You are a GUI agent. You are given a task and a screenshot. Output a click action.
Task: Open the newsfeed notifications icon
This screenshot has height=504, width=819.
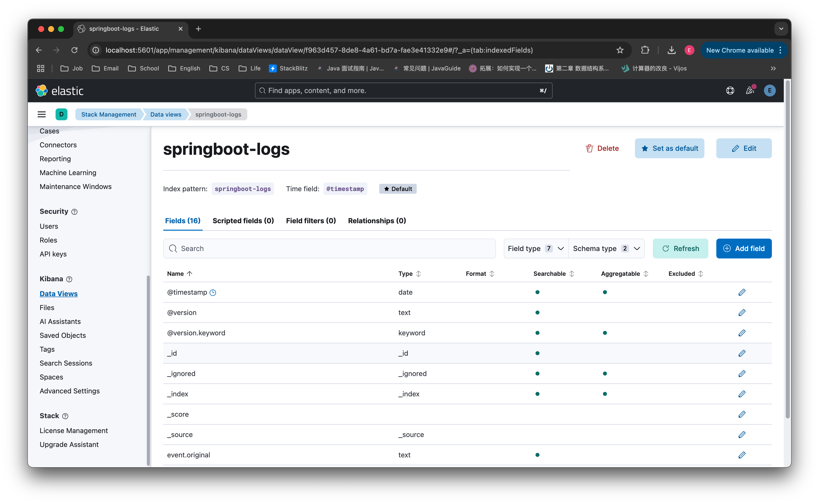(x=750, y=91)
